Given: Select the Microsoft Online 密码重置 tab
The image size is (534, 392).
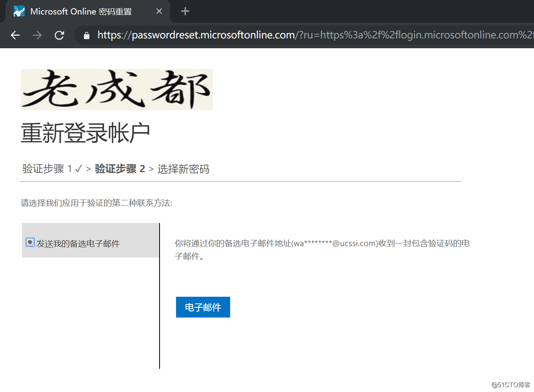Looking at the screenshot, I should coord(87,11).
